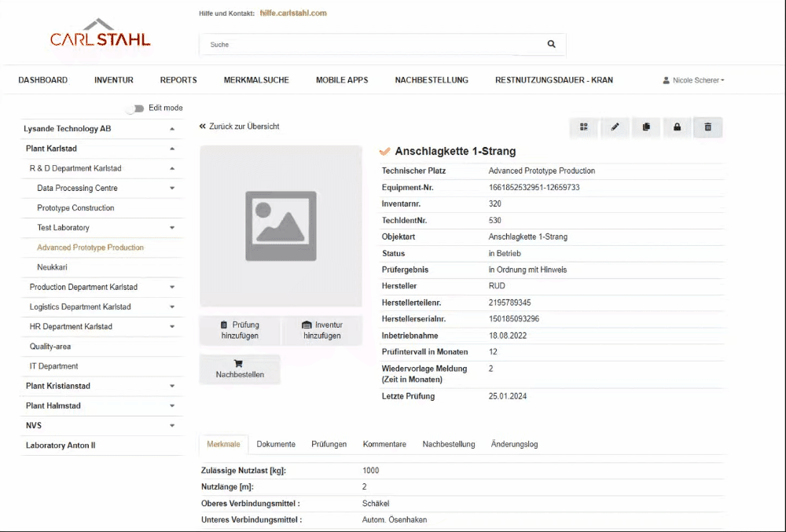This screenshot has width=786, height=532.
Task: Click the padlock lock icon
Action: point(677,127)
